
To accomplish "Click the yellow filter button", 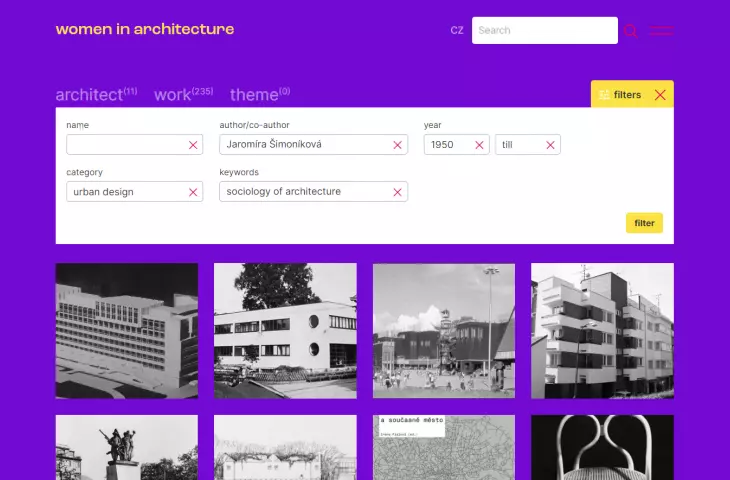I will (644, 223).
